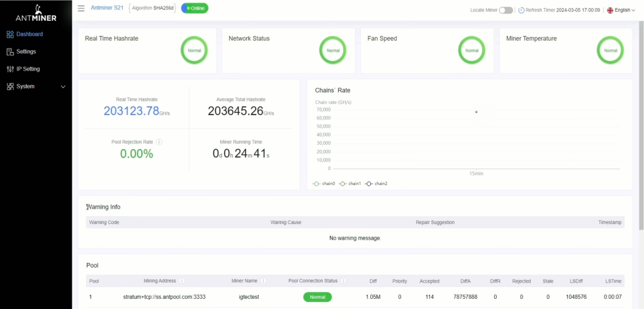644x309 pixels.
Task: Hide chain1 series via legend
Action: click(350, 183)
